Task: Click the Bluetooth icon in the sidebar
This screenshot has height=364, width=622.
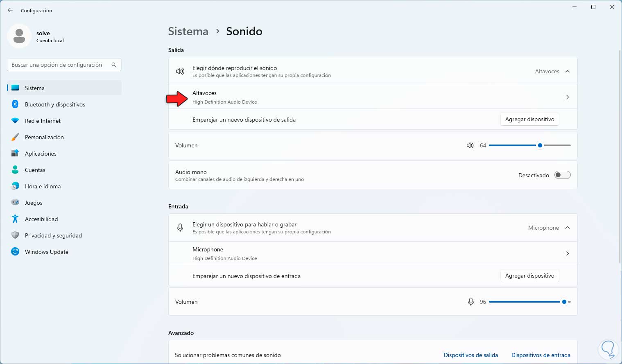Action: pyautogui.click(x=15, y=104)
